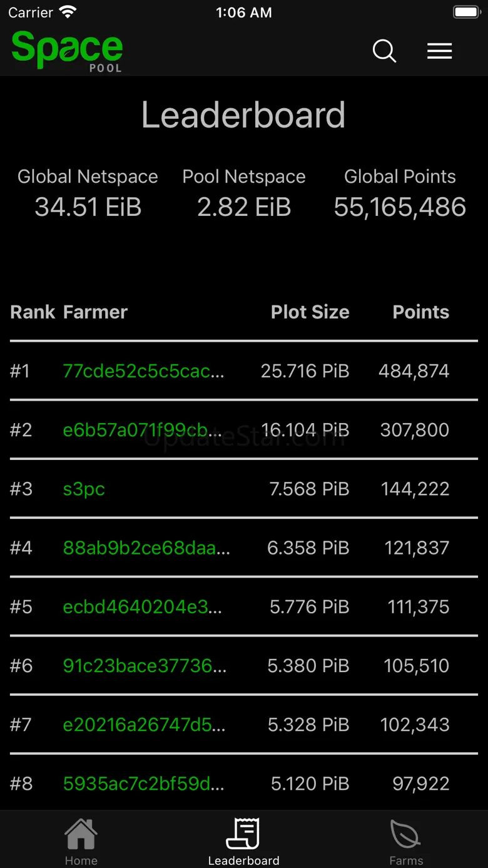Screen dimensions: 488x868
Task: Sort by Points column header
Action: click(420, 312)
